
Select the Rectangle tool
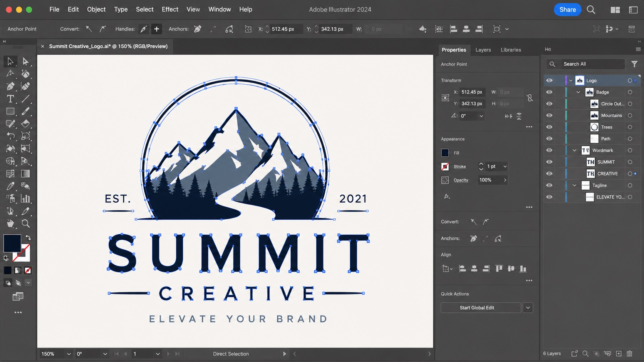tap(10, 111)
